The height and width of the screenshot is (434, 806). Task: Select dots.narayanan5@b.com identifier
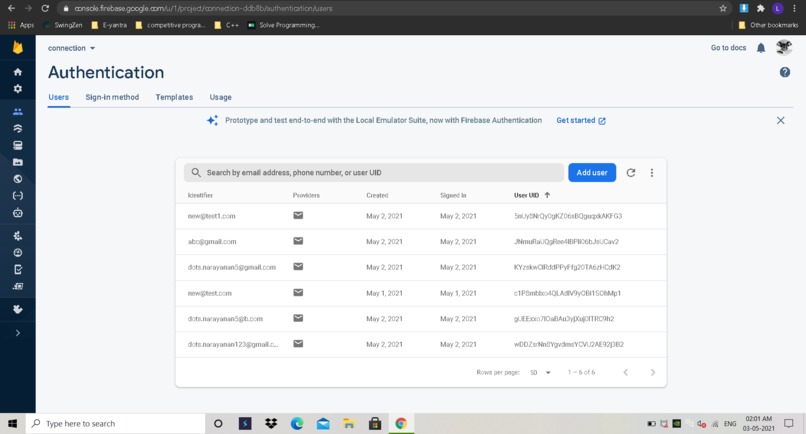pyautogui.click(x=225, y=319)
